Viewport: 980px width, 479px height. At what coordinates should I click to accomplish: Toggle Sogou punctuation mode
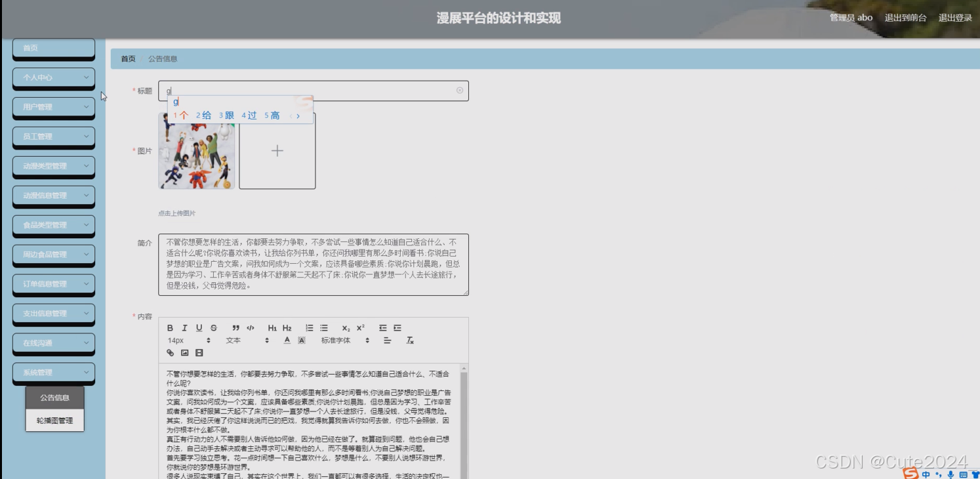(x=939, y=474)
